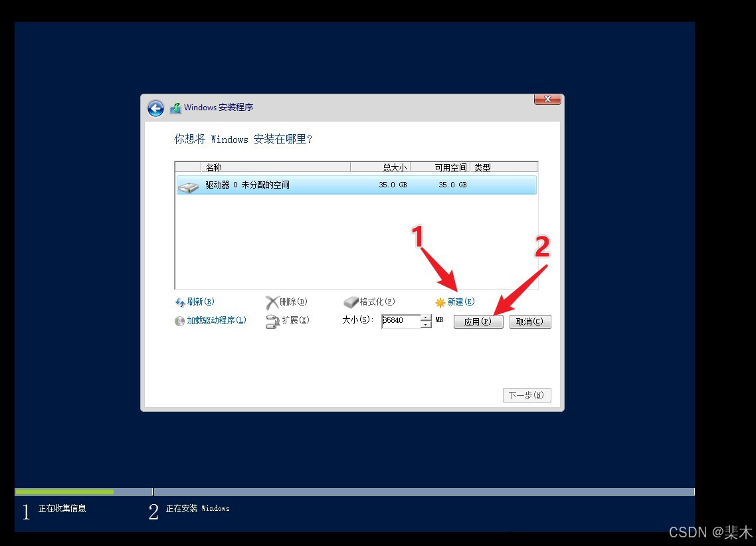Select 驱动器 0 未分配的空间 row

click(x=356, y=185)
